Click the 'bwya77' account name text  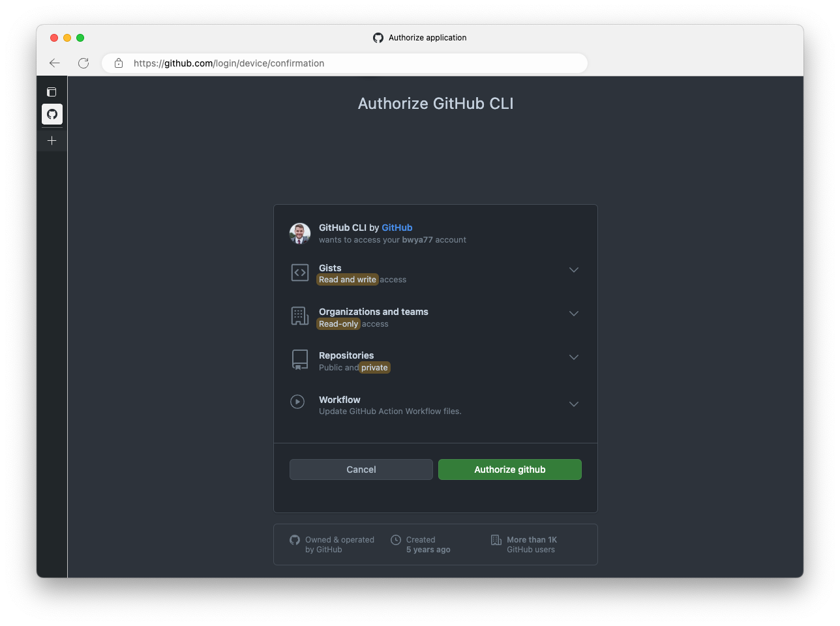click(x=417, y=240)
